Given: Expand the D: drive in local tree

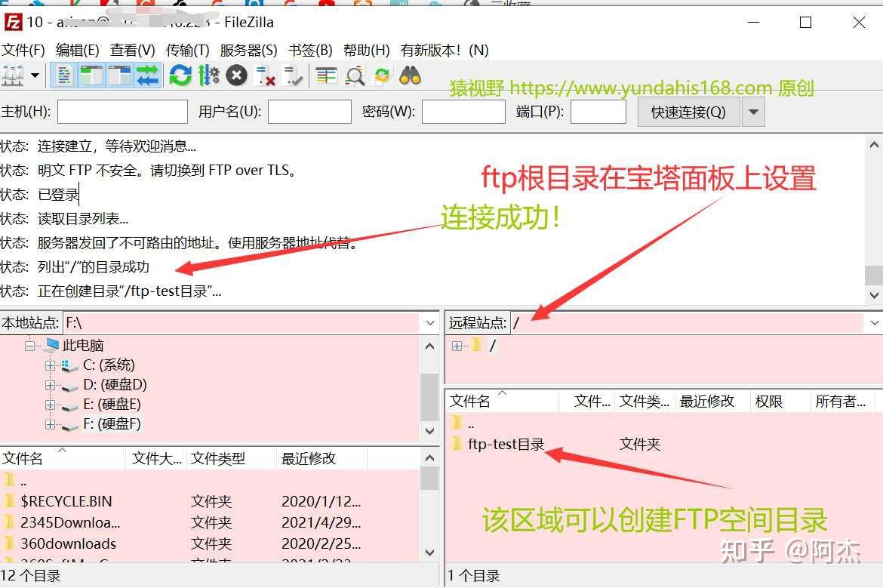Looking at the screenshot, I should coord(49,384).
